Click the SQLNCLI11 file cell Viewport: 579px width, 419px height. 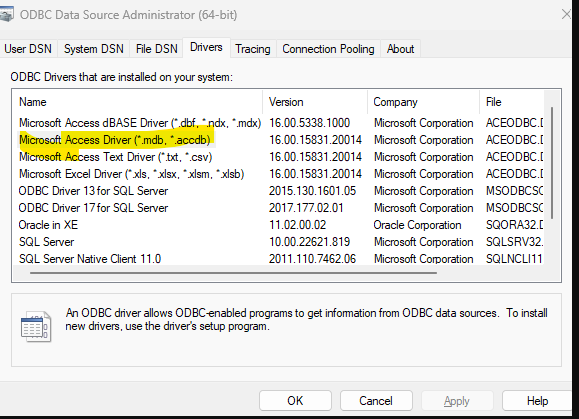coord(514,259)
